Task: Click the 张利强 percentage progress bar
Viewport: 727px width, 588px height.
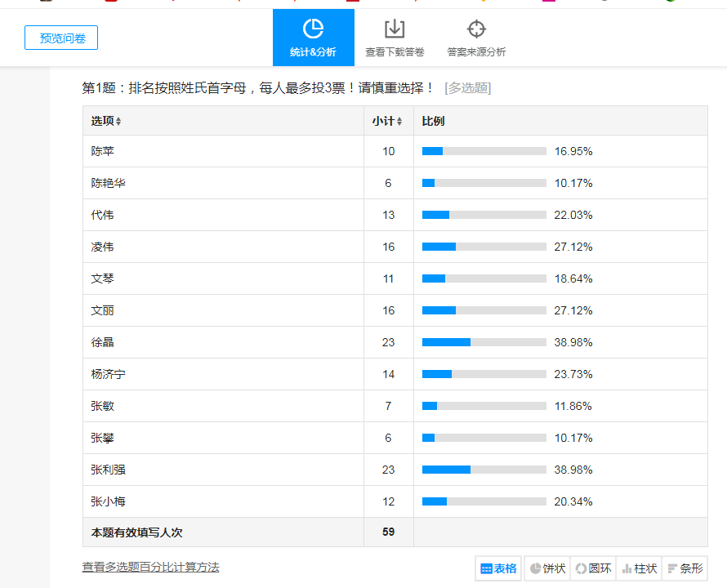Action: (x=484, y=470)
